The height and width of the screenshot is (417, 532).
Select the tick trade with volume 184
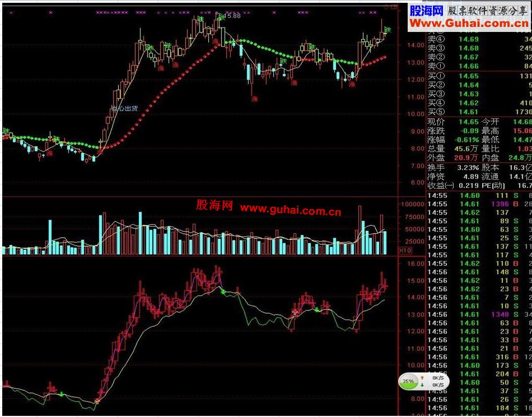tap(479, 407)
